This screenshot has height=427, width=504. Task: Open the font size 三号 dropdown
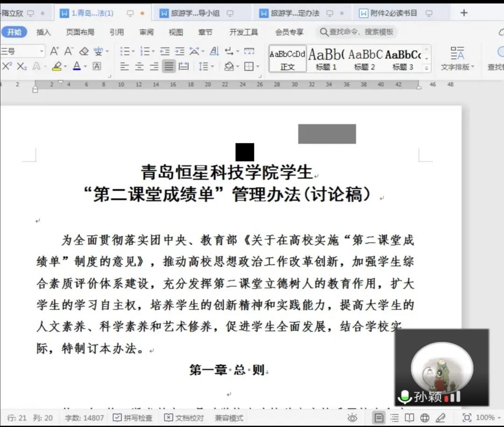(42, 51)
